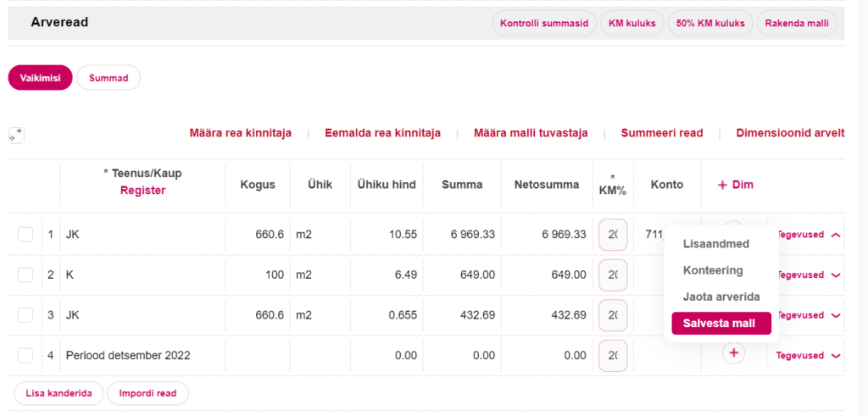Open Tegevused dropdown for row 4
The height and width of the screenshot is (416, 868).
808,356
